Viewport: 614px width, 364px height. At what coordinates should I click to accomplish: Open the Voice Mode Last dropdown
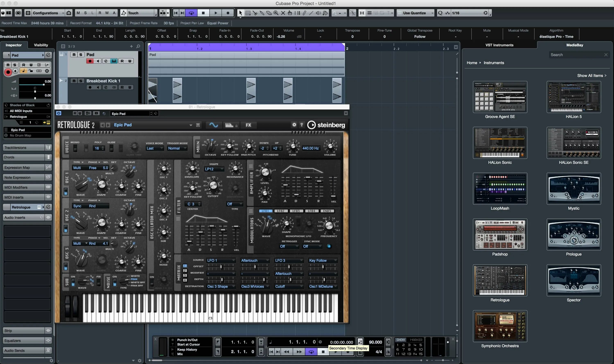click(154, 148)
